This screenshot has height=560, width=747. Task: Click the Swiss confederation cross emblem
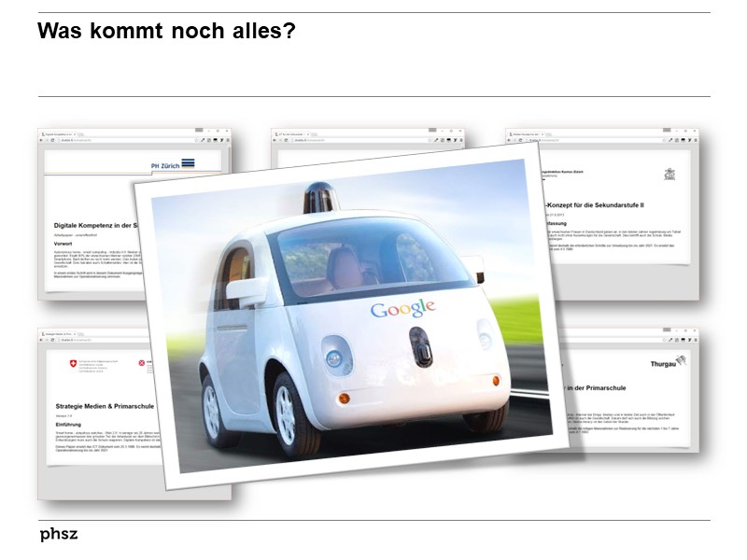pos(73,362)
